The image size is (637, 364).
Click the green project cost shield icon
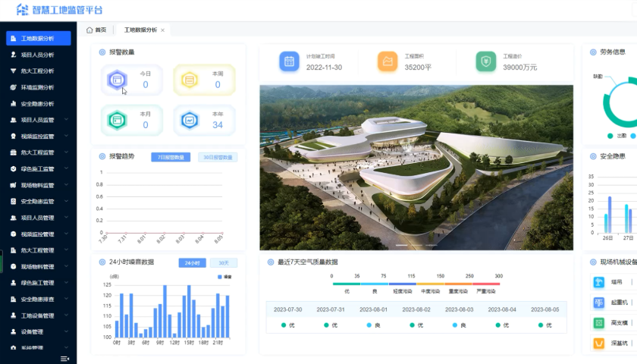click(x=485, y=62)
